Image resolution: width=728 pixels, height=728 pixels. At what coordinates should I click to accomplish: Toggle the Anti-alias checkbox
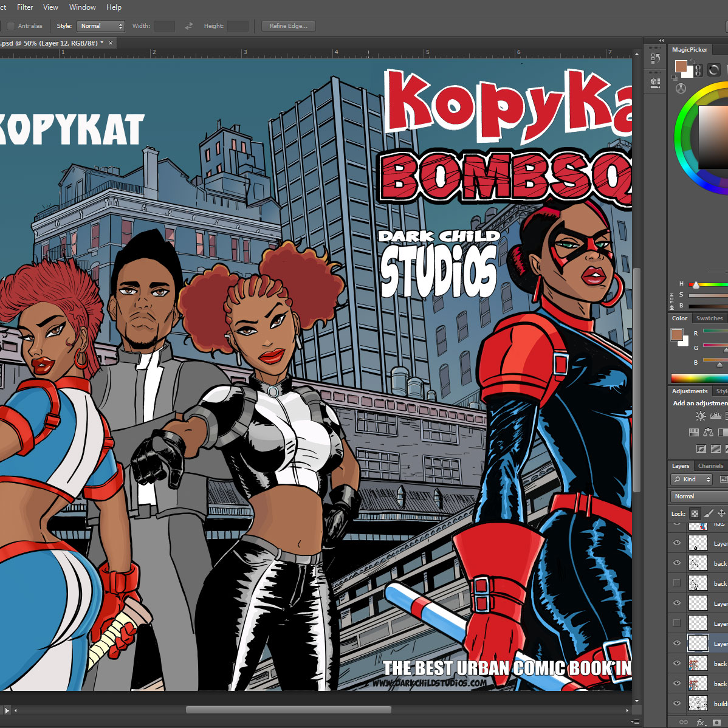(11, 26)
